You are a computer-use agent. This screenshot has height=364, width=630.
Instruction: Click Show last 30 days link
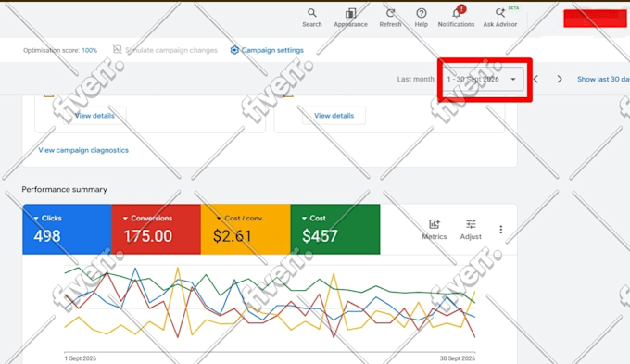603,79
